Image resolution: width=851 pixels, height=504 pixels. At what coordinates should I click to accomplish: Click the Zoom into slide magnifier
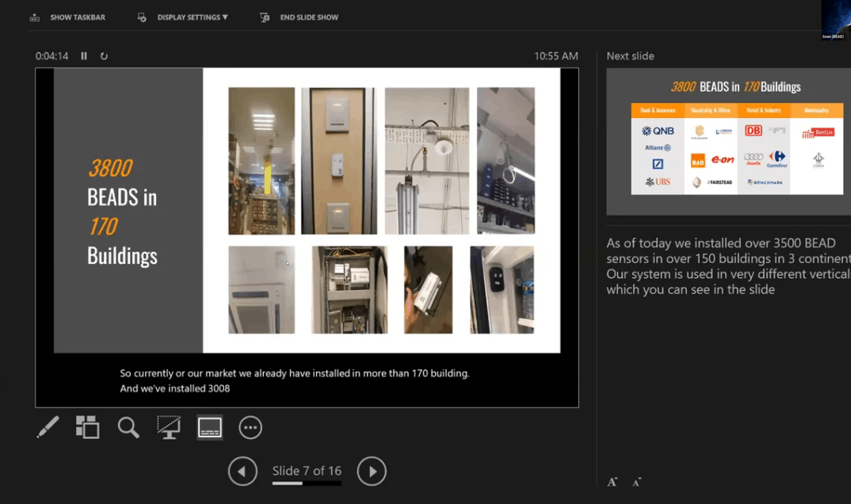point(128,427)
